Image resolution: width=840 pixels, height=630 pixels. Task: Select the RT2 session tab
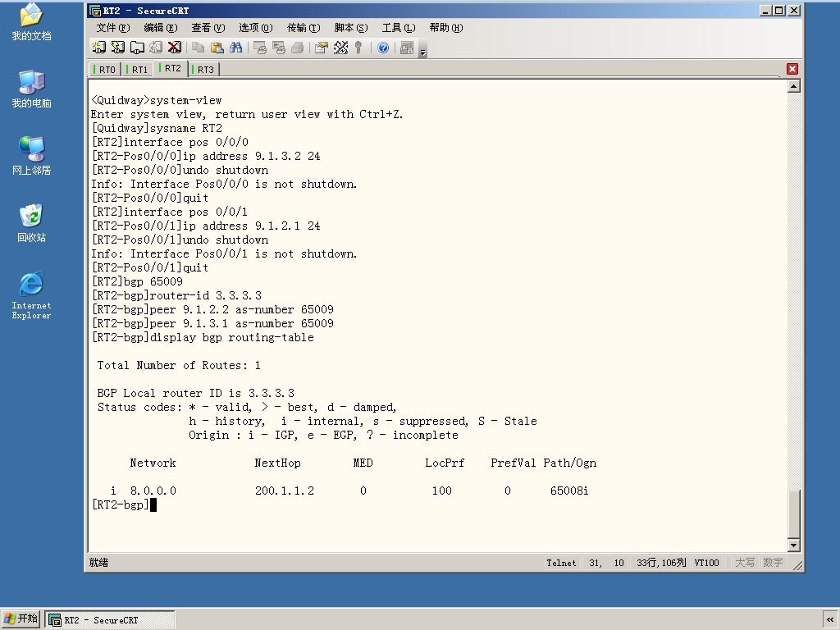pyautogui.click(x=171, y=69)
